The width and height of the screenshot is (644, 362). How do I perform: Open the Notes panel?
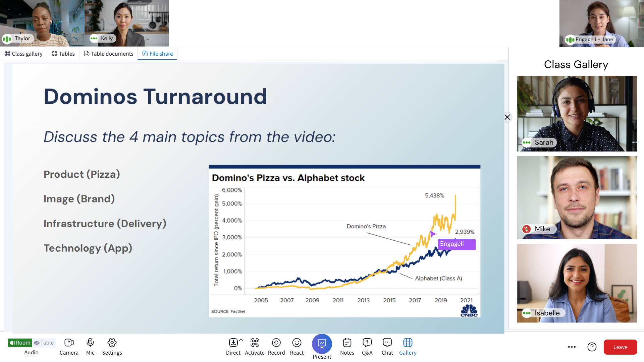[347, 347]
